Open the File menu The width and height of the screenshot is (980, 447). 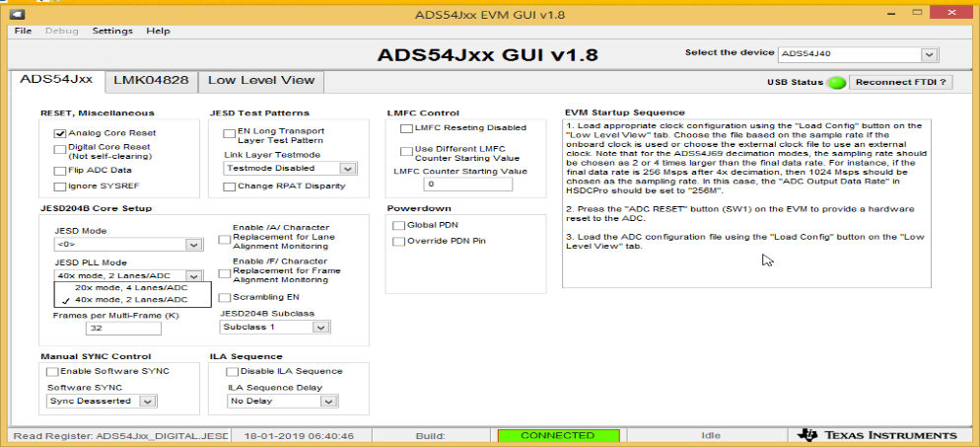click(23, 31)
